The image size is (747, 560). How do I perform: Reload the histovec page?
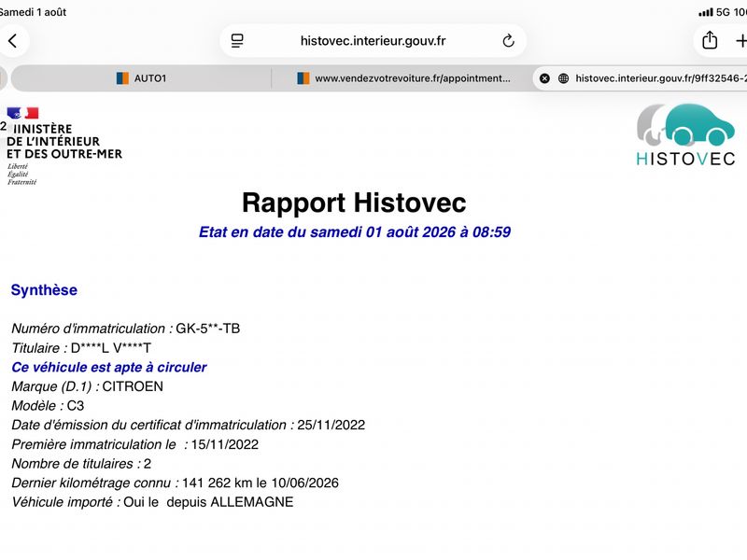click(x=508, y=41)
